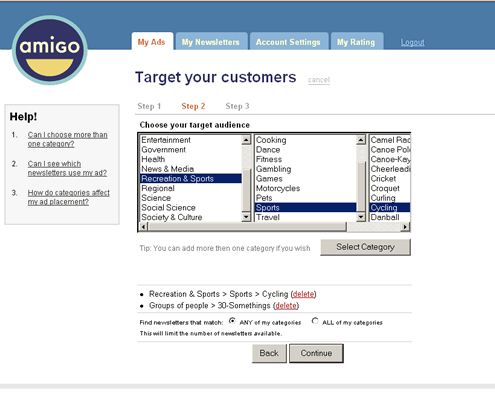Click left arrow of horizontal scrollbar

tap(143, 227)
